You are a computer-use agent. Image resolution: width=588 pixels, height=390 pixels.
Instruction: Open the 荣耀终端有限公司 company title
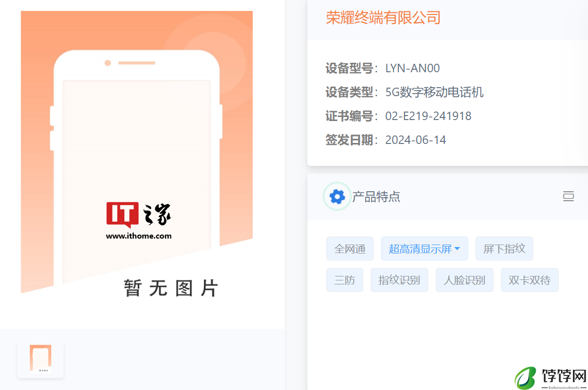point(383,17)
